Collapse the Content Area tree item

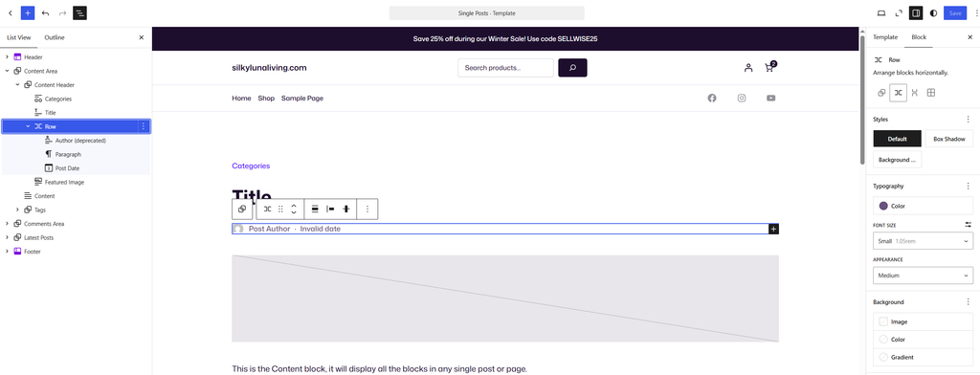(x=8, y=71)
